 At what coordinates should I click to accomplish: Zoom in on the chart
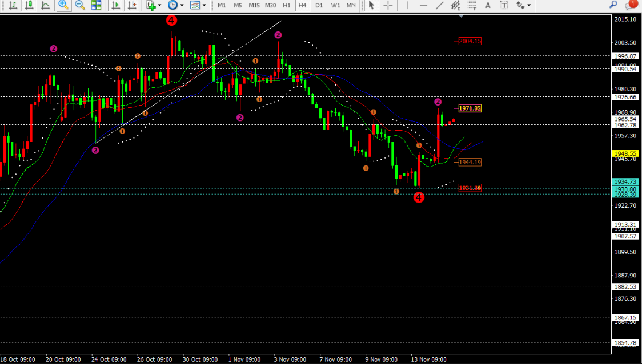click(63, 5)
